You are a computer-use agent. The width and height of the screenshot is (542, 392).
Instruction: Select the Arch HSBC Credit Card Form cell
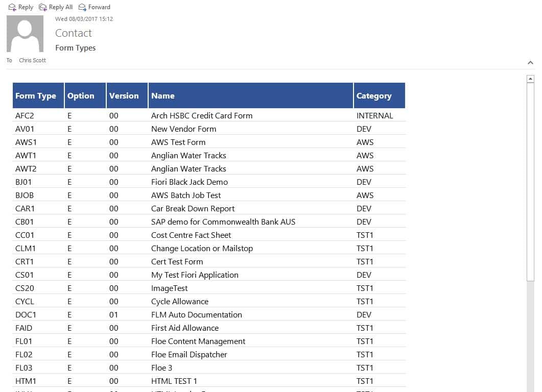click(201, 116)
